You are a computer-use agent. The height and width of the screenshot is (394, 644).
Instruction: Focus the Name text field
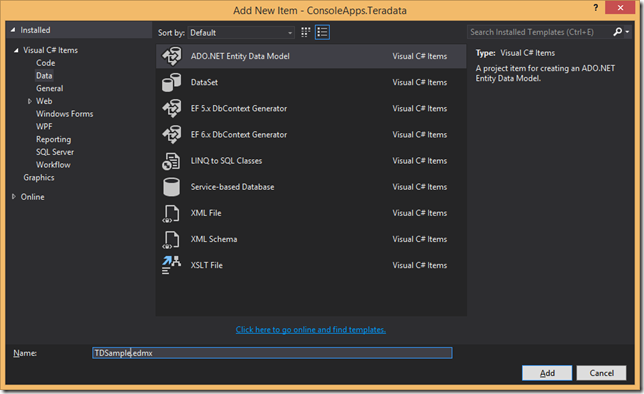tap(272, 353)
